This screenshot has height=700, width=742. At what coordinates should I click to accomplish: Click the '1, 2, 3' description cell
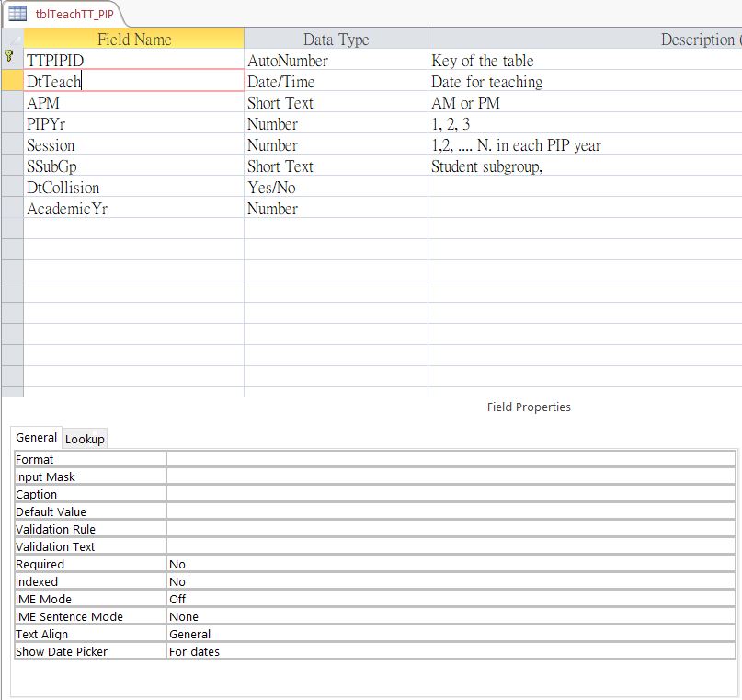585,123
